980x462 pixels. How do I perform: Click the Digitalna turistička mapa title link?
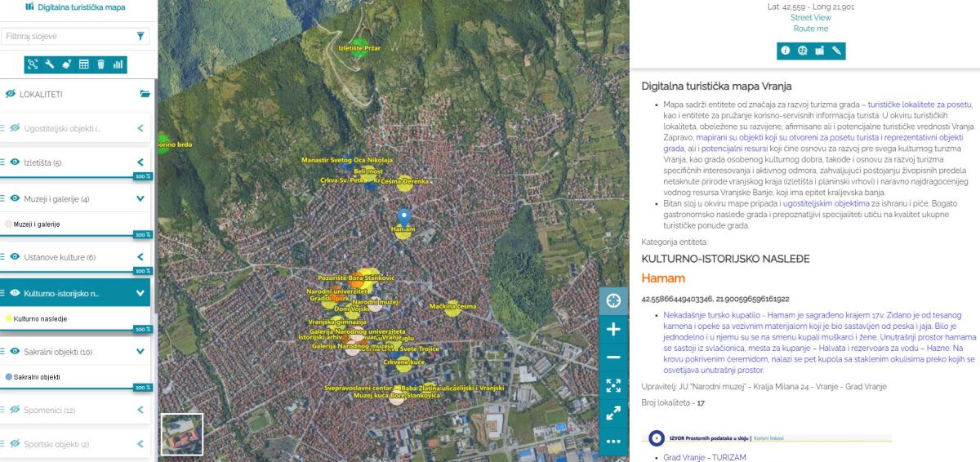(82, 7)
